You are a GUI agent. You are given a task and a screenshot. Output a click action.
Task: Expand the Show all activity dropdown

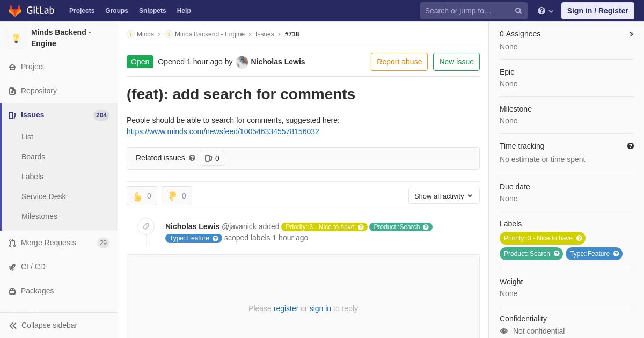click(444, 196)
